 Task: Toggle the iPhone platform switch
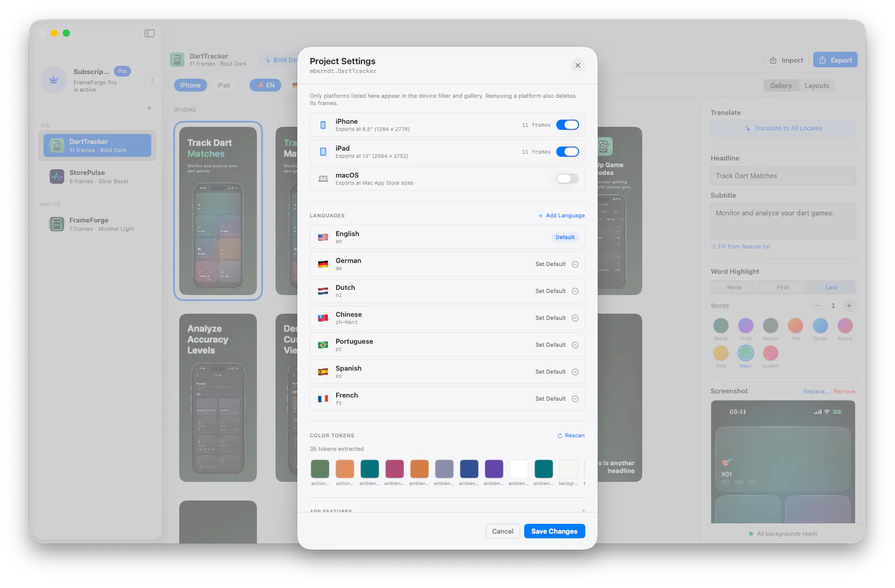[x=567, y=125]
